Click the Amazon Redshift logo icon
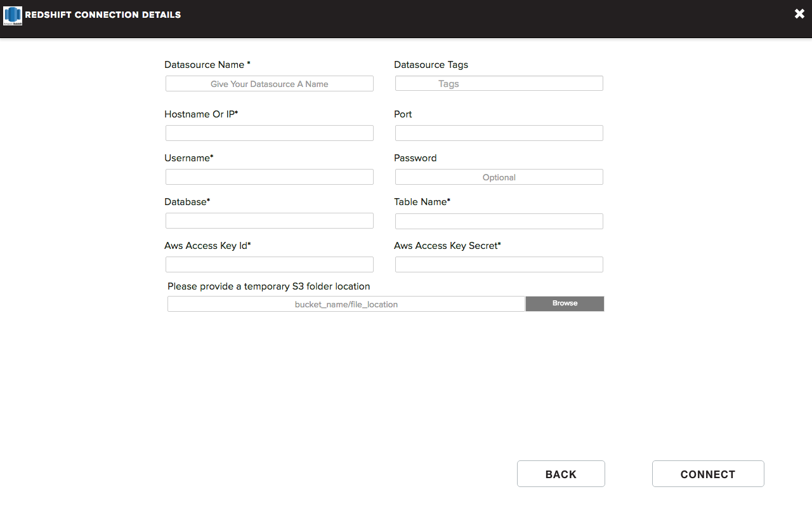 click(x=13, y=15)
